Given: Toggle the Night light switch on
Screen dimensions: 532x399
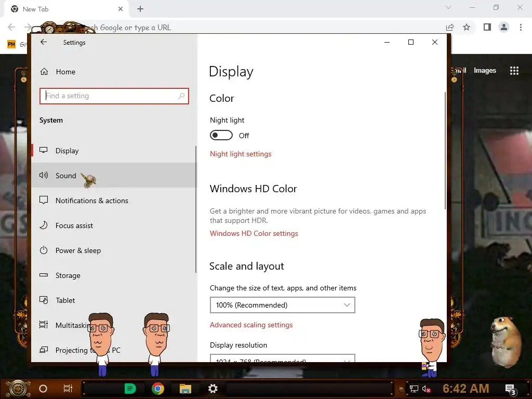Looking at the screenshot, I should (221, 135).
